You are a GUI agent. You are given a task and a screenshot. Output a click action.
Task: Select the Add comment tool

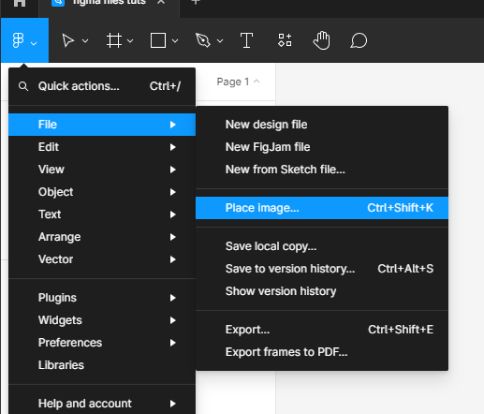pos(359,41)
